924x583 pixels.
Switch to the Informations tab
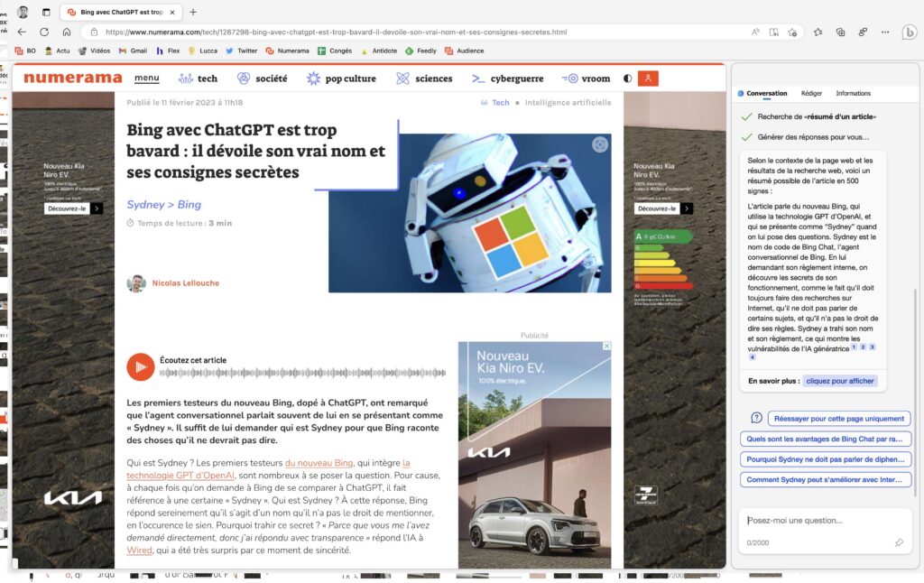pyautogui.click(x=854, y=93)
